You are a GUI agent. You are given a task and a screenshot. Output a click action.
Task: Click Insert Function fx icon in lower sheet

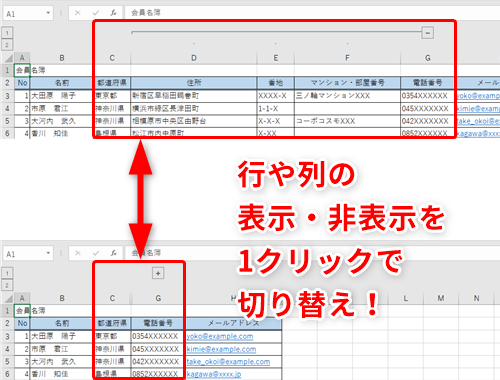(113, 253)
